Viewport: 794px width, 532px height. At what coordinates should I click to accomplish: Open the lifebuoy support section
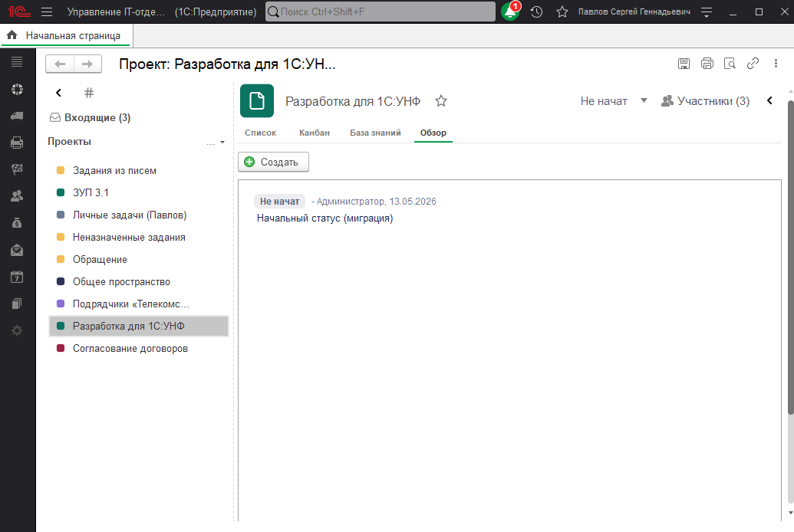tap(17, 89)
